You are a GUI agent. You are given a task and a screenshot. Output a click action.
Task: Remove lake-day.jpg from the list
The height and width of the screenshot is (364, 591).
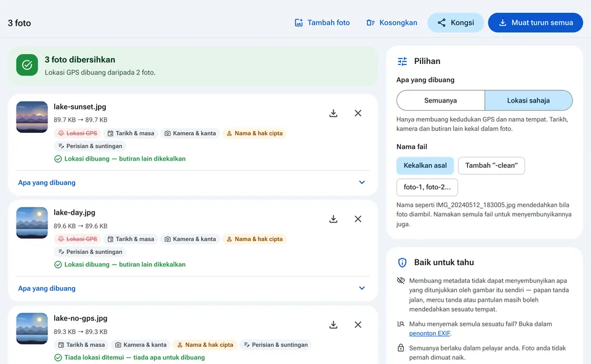point(358,219)
